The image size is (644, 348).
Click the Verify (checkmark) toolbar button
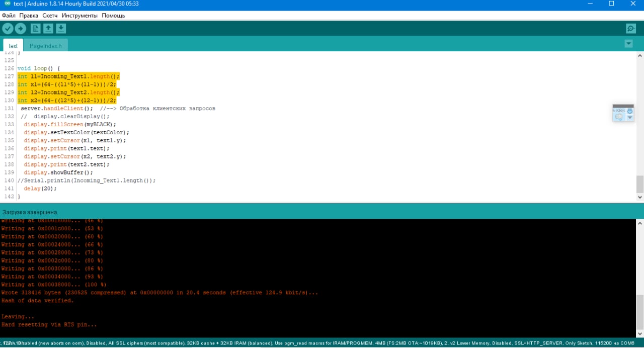[x=8, y=28]
